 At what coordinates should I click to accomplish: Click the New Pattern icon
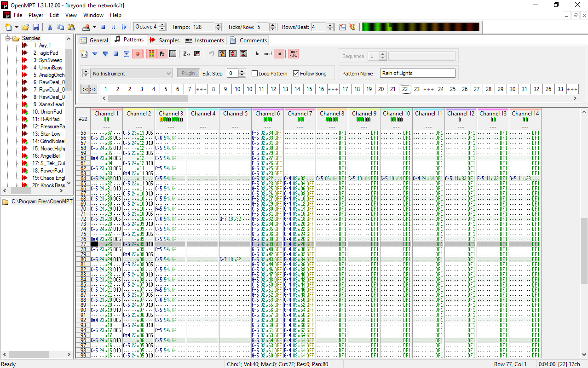pyautogui.click(x=84, y=54)
